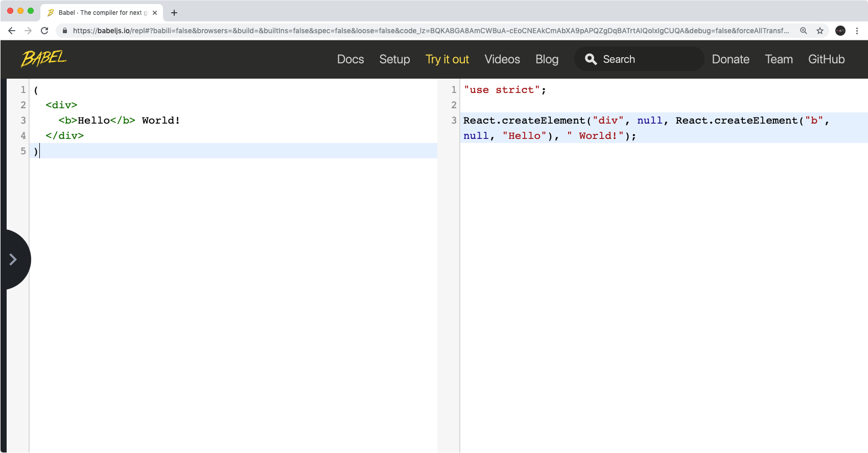Open Chrome's three-dot menu
The image size is (868, 453).
857,31
